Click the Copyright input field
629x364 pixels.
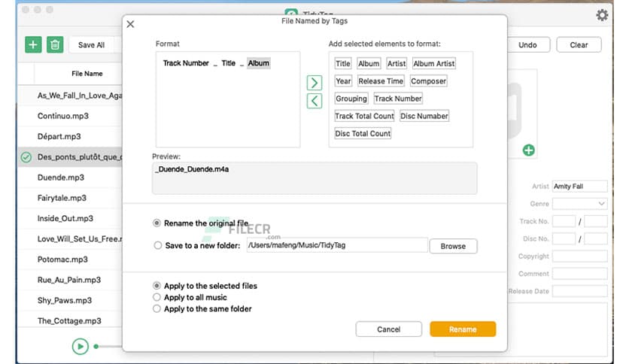coord(579,256)
